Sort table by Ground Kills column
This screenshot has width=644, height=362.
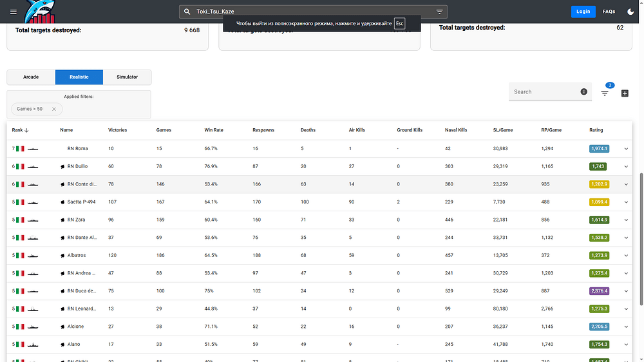[x=410, y=130]
